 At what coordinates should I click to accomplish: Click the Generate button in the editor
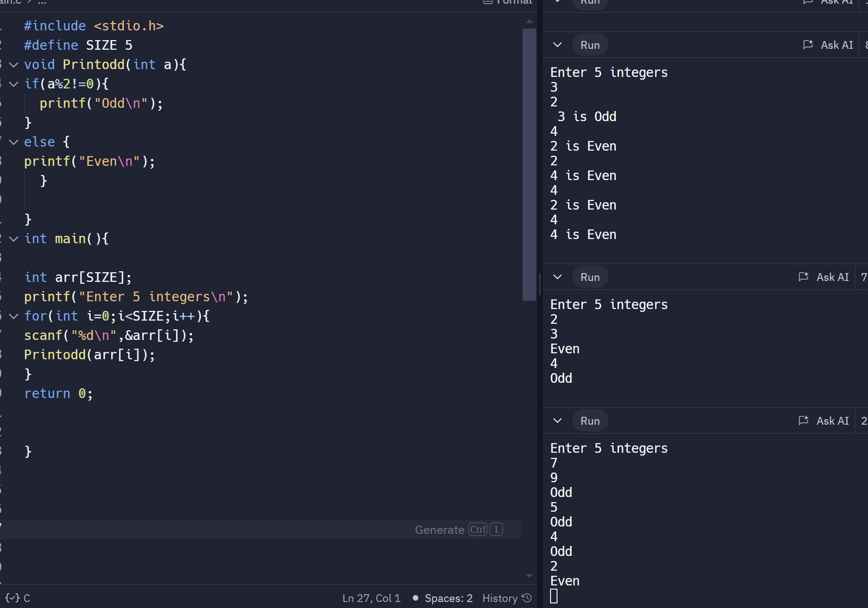440,530
